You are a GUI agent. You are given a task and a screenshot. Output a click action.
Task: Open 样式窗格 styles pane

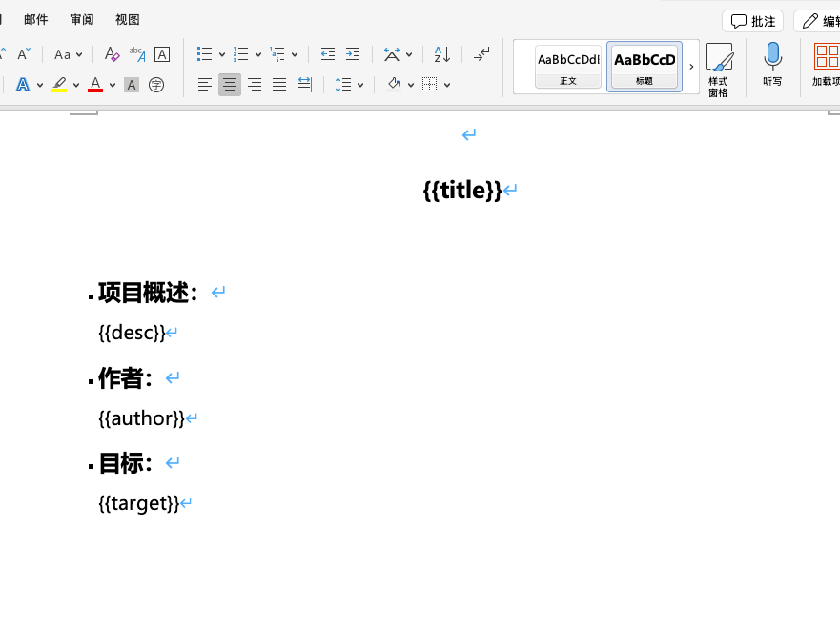(x=718, y=71)
